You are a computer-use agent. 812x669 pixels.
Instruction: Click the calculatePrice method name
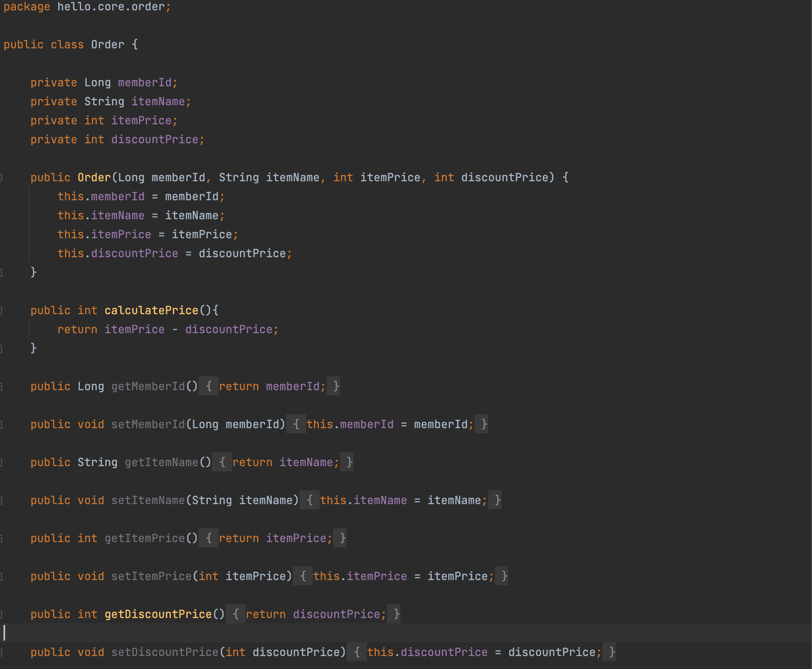point(151,310)
